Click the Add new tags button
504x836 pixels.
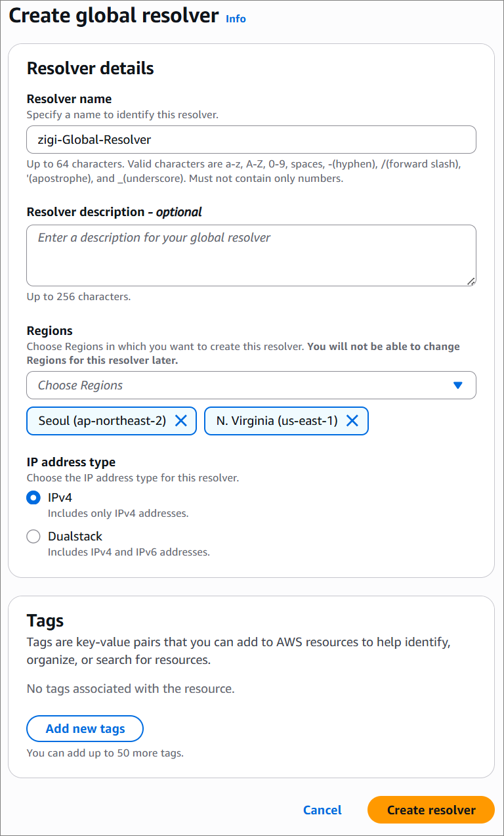tap(85, 728)
